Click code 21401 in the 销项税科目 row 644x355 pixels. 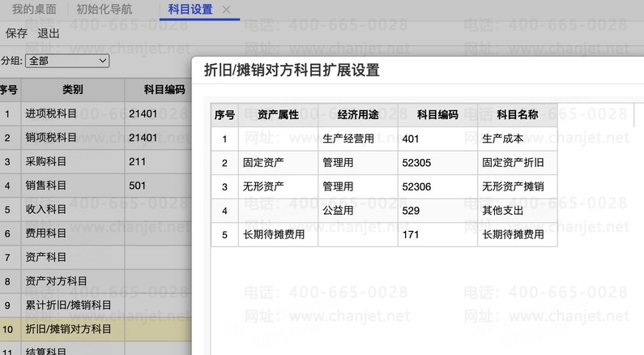pyautogui.click(x=143, y=138)
